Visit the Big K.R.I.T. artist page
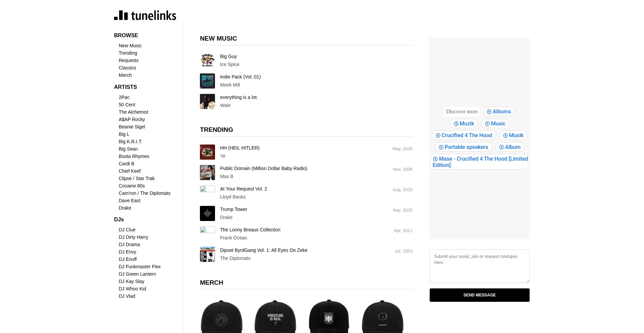The width and height of the screenshot is (644, 333). pos(130,142)
